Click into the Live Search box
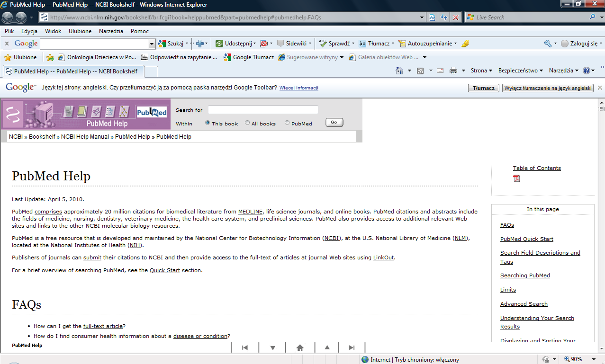Image resolution: width=605 pixels, height=364 pixels. tap(527, 18)
